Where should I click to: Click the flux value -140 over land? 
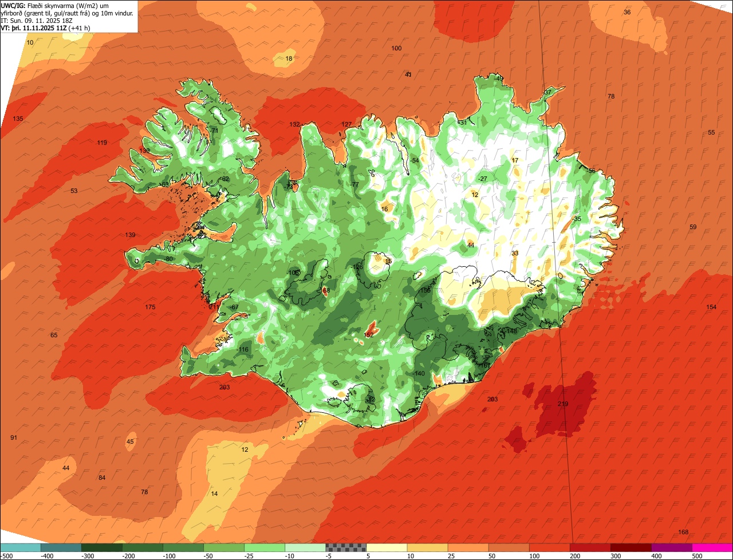419,374
